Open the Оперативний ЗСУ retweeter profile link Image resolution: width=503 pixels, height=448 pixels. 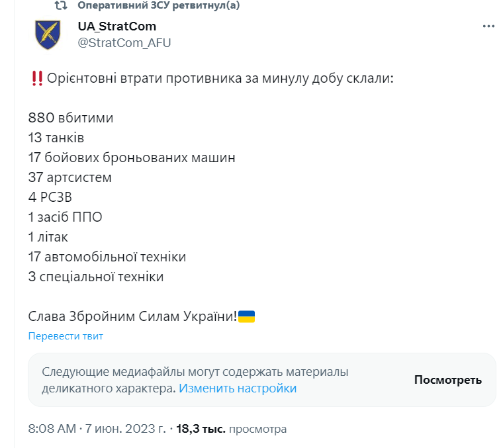point(158,5)
